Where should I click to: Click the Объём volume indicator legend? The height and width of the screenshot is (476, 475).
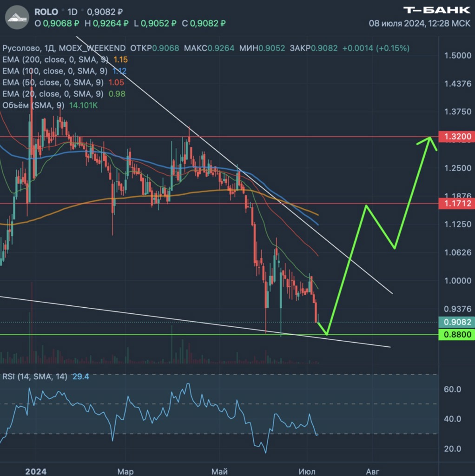pyautogui.click(x=33, y=106)
